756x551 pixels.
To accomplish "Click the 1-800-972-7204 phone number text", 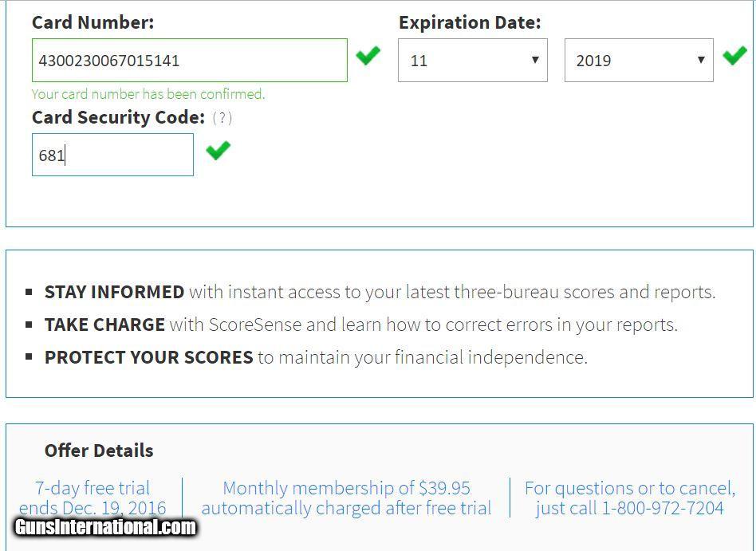I will pyautogui.click(x=663, y=508).
